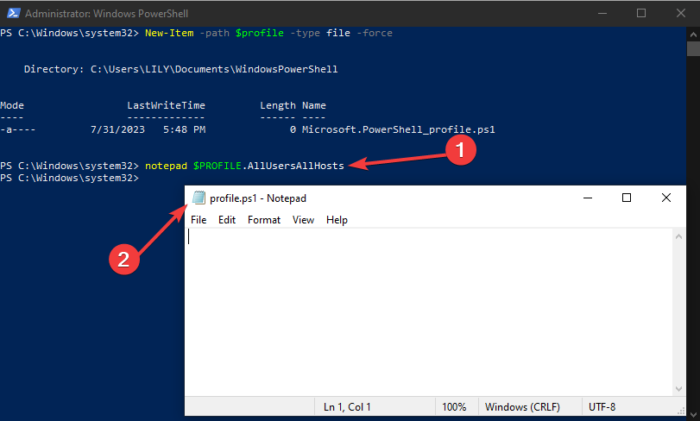The image size is (700, 421).
Task: Click 'Windows (CRLF)' in Notepad status bar
Action: (x=522, y=407)
